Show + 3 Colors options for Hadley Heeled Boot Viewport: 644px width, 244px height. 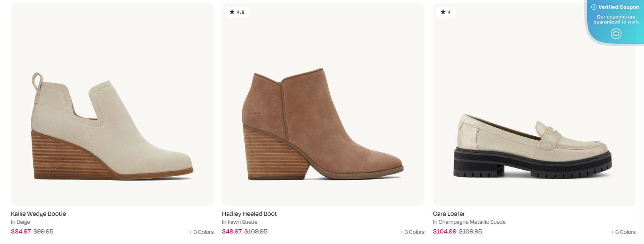(412, 231)
